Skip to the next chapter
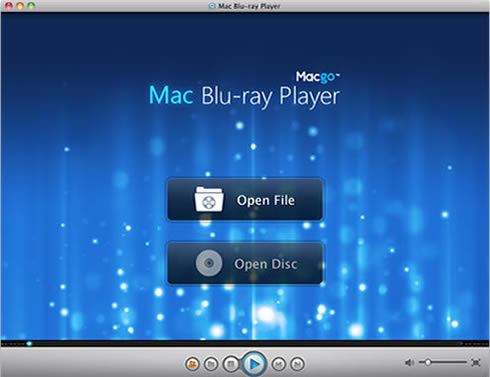Viewport: 490px width, 377px height. 297,364
